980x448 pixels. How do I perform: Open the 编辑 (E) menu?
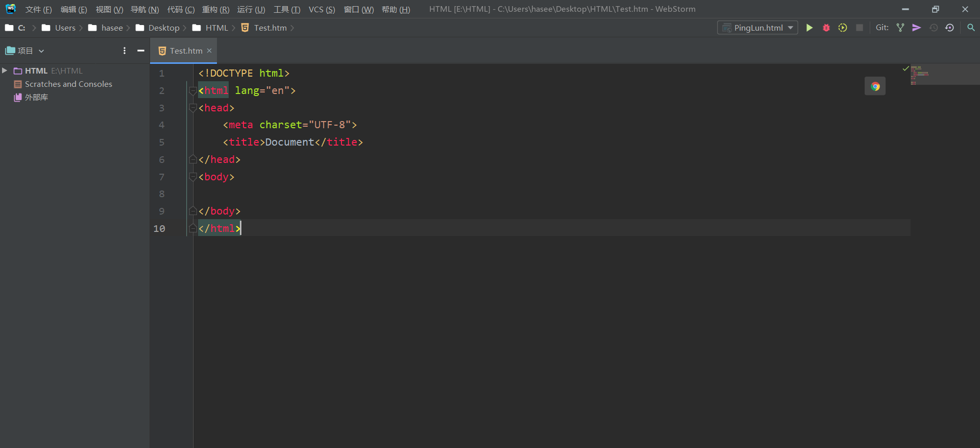(73, 9)
